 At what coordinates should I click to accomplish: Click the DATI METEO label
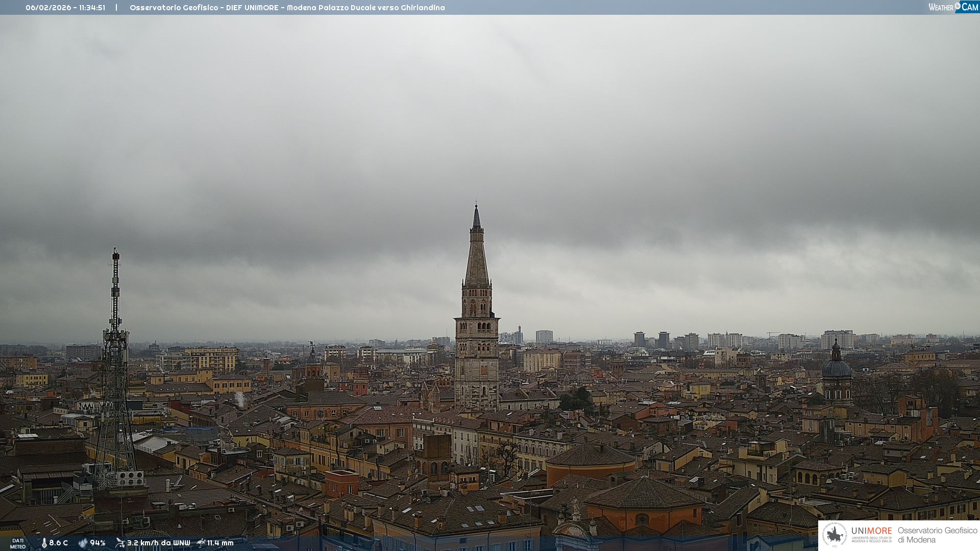coord(18,543)
